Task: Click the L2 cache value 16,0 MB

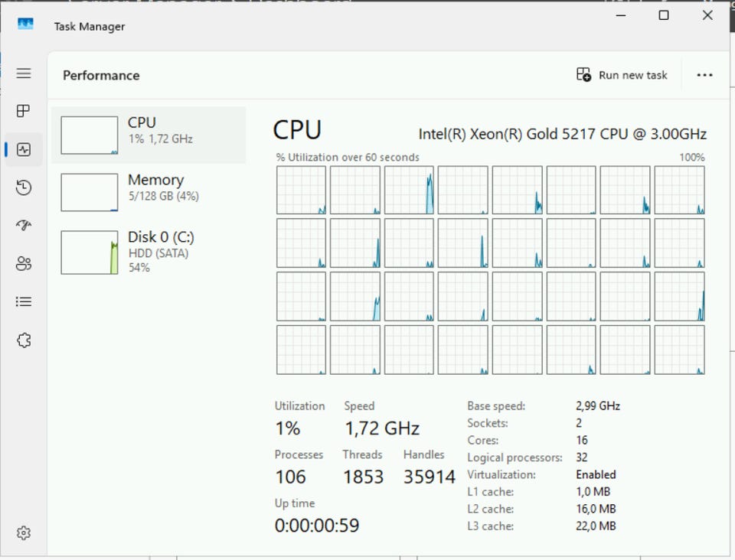Action: click(x=596, y=509)
